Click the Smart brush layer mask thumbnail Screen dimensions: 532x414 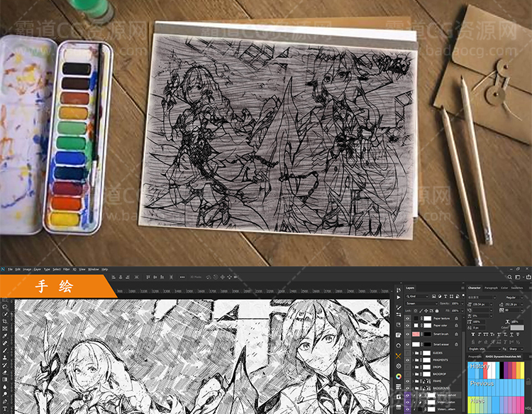[428, 334]
